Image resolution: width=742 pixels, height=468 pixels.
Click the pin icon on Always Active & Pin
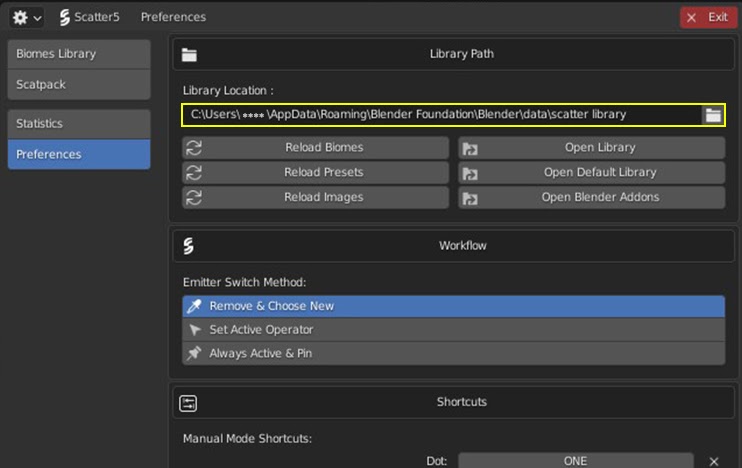pos(194,353)
